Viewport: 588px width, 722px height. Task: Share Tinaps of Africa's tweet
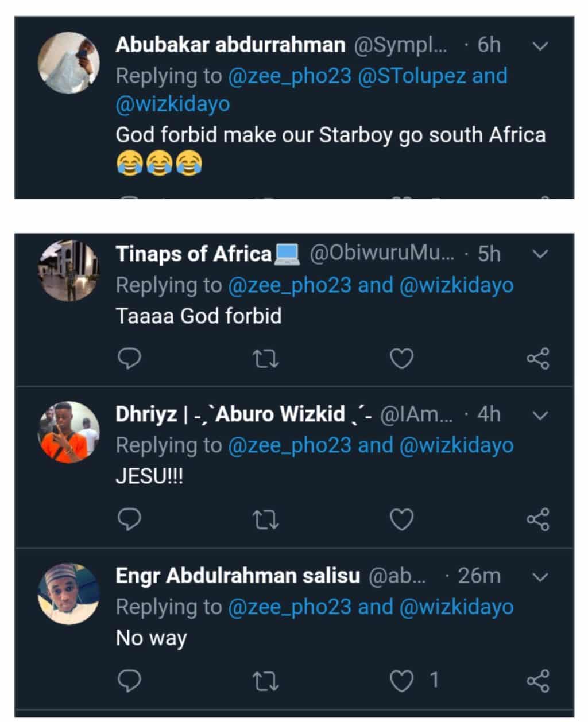pyautogui.click(x=538, y=359)
